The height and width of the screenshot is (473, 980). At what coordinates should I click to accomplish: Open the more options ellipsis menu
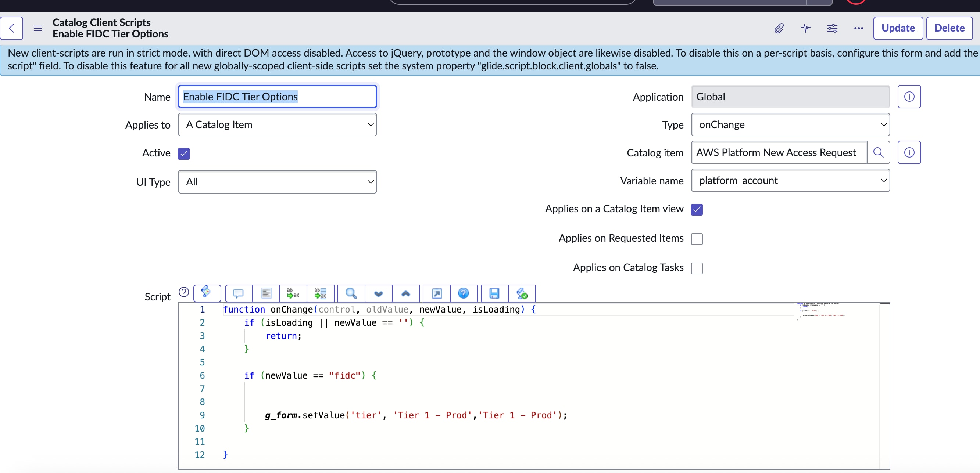point(859,28)
